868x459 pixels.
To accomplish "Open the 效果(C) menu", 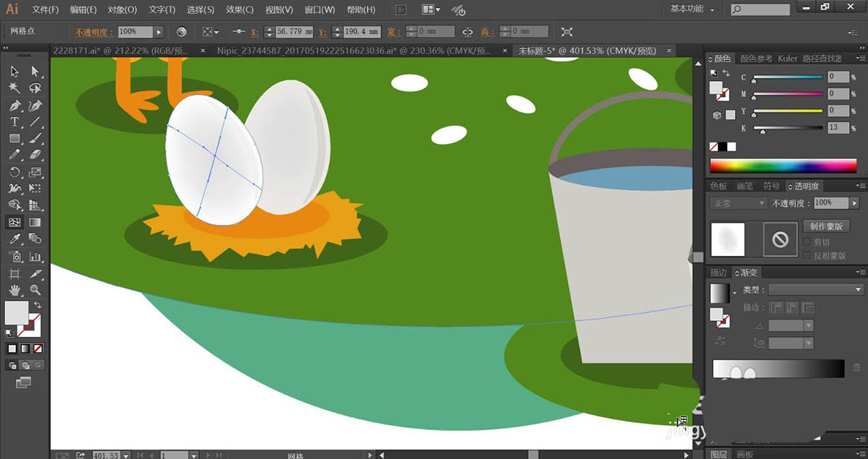I will click(239, 10).
